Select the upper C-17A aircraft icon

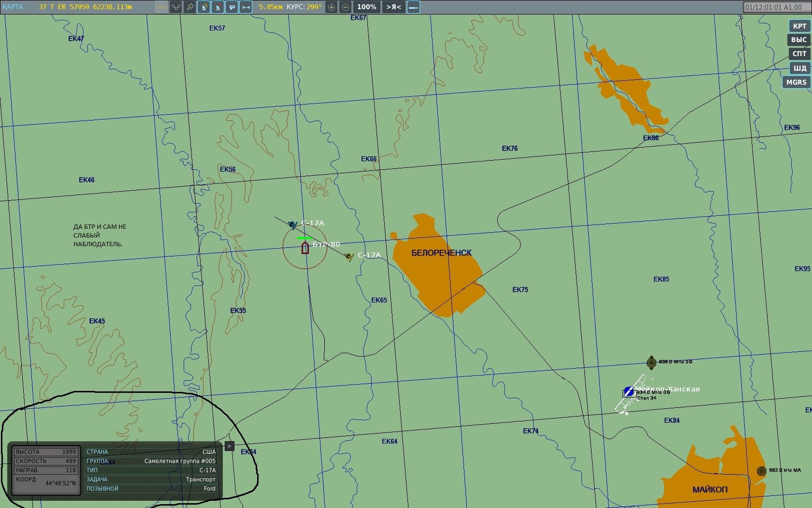(293, 225)
